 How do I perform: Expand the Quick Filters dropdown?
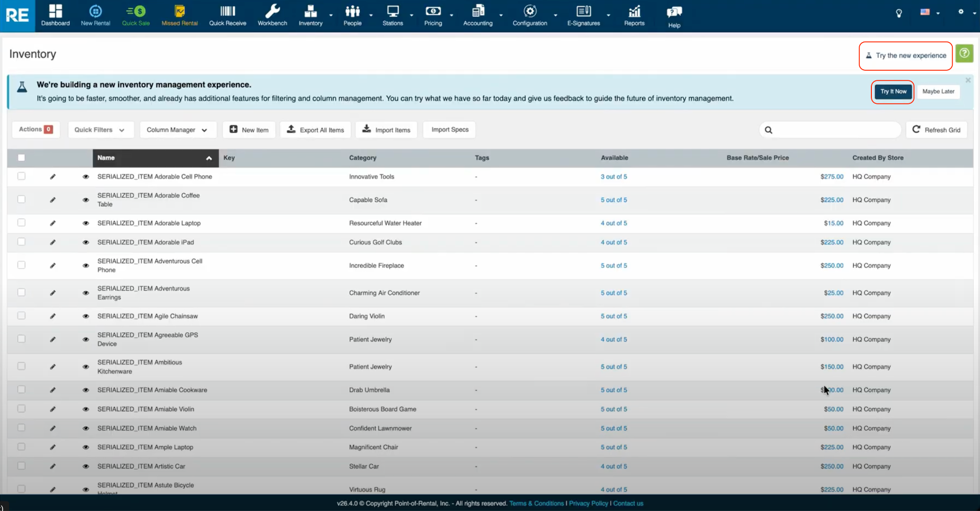pos(99,130)
